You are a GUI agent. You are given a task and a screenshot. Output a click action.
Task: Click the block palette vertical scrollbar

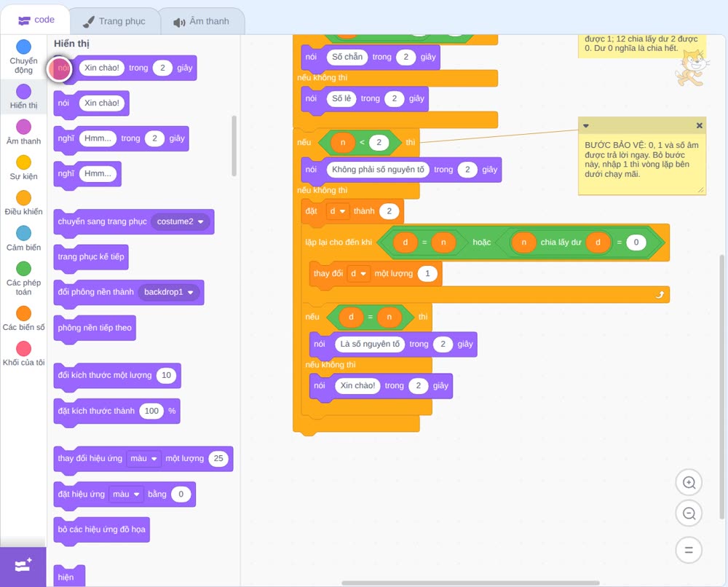234,146
